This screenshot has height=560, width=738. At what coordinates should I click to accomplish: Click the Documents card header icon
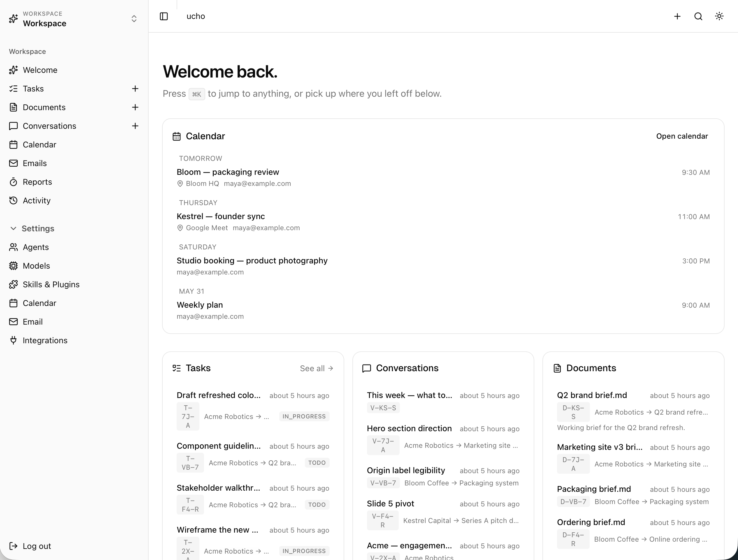click(x=557, y=368)
